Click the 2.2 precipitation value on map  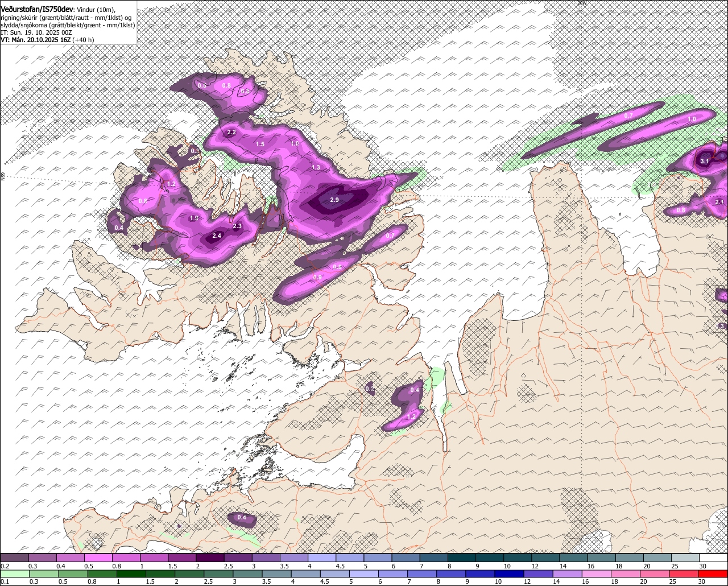(x=231, y=133)
